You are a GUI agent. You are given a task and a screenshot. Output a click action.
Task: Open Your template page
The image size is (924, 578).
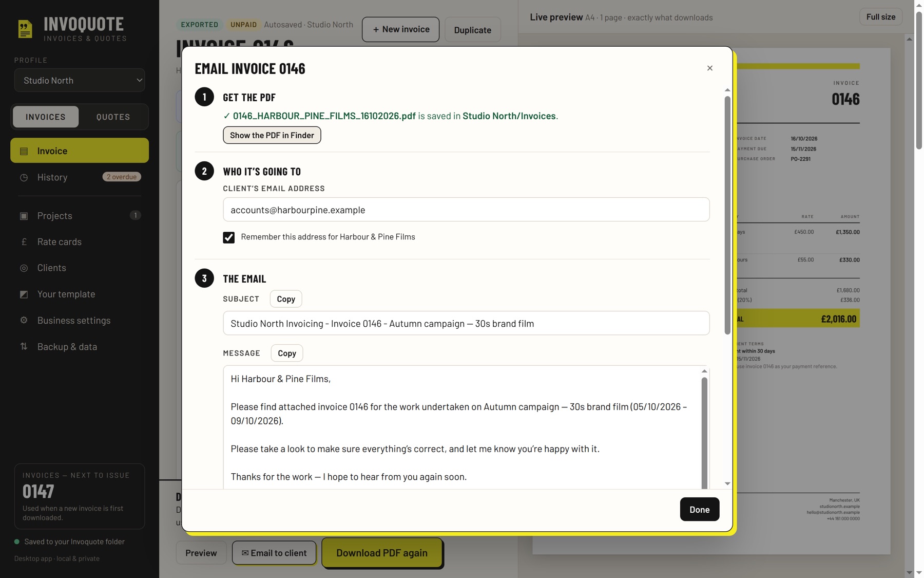(x=80, y=294)
